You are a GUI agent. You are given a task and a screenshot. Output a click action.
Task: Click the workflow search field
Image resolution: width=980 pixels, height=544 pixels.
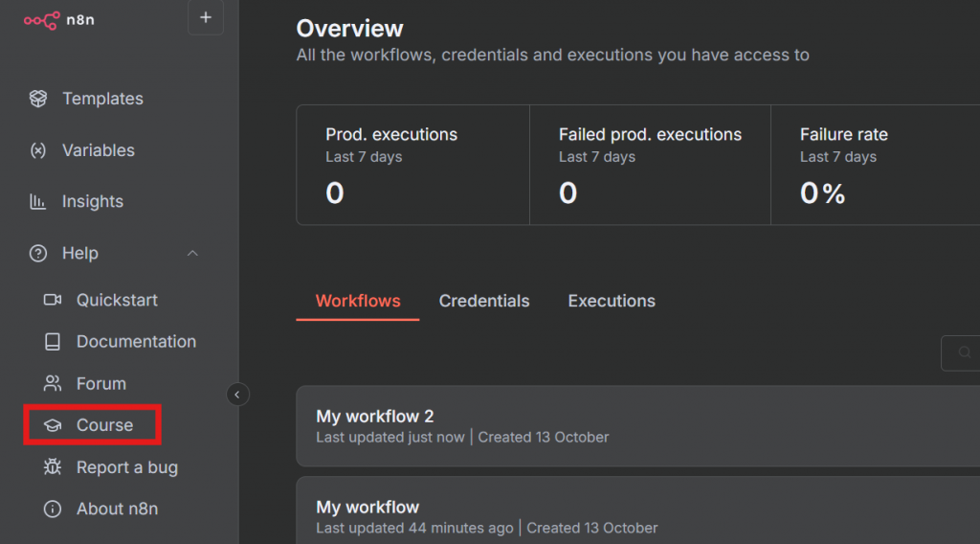click(x=962, y=352)
